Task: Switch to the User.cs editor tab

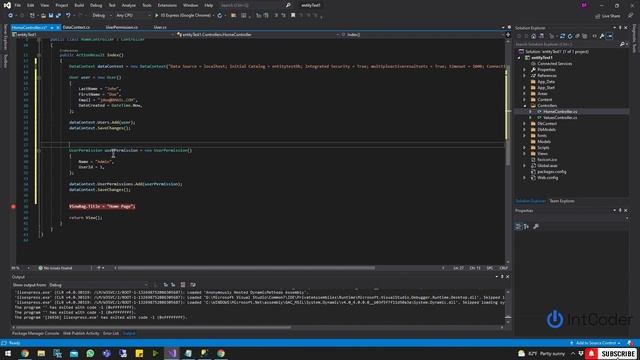Action: [x=160, y=27]
